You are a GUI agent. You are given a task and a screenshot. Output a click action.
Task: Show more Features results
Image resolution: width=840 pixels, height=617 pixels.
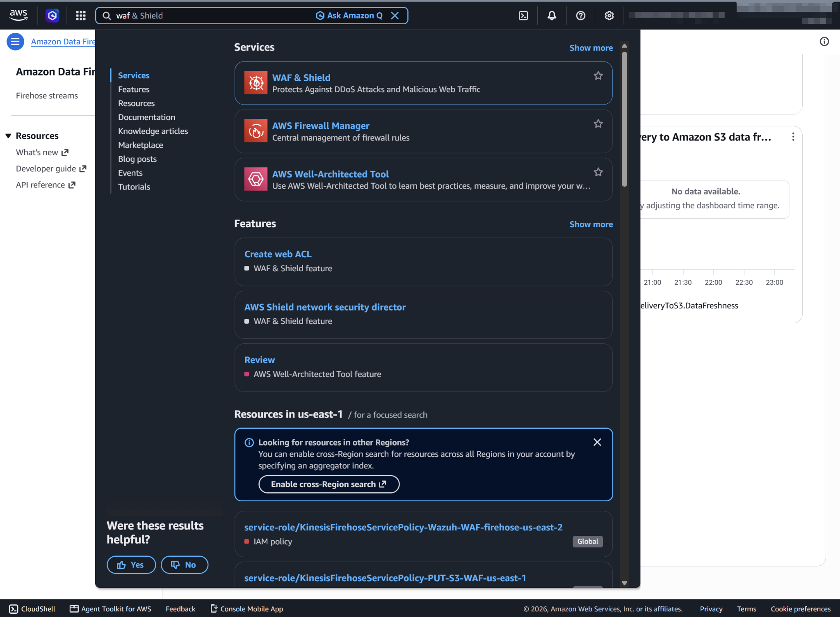pyautogui.click(x=591, y=224)
